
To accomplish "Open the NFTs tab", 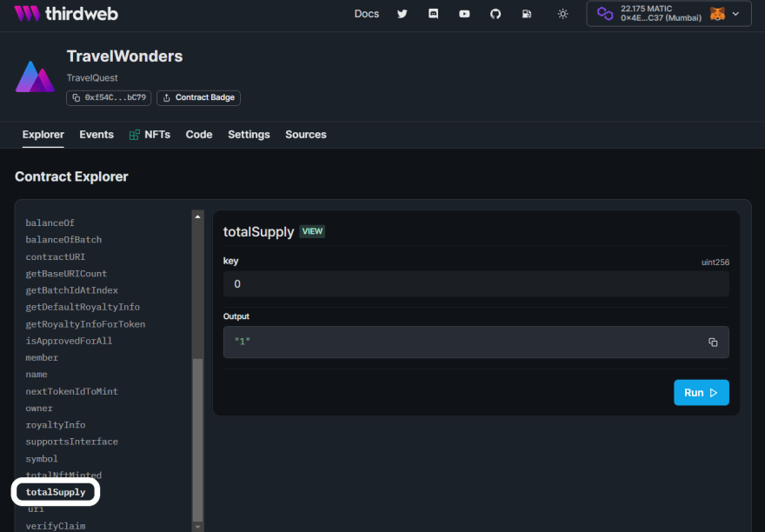I will 150,135.
